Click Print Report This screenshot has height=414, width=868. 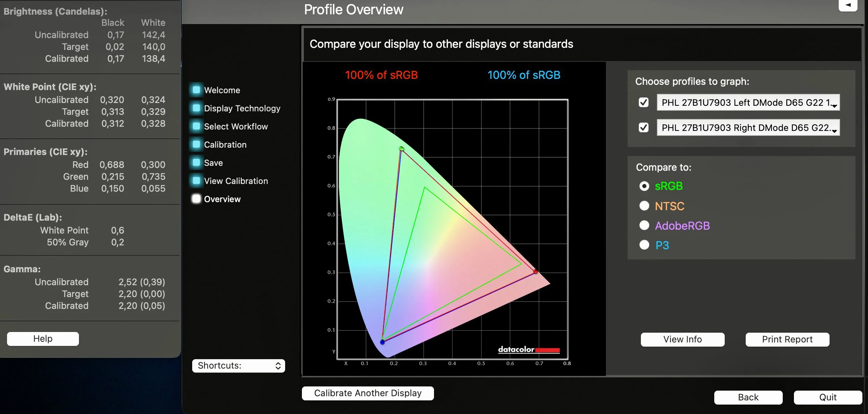tap(787, 339)
